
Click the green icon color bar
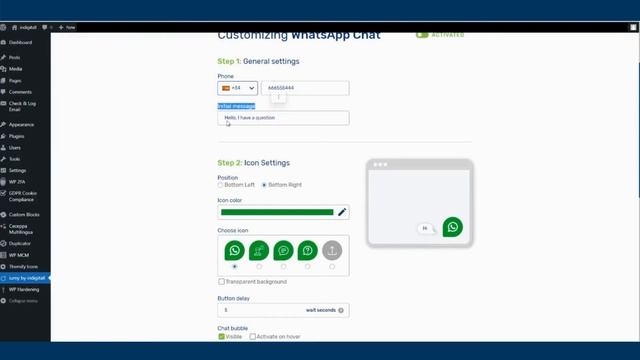(277, 212)
